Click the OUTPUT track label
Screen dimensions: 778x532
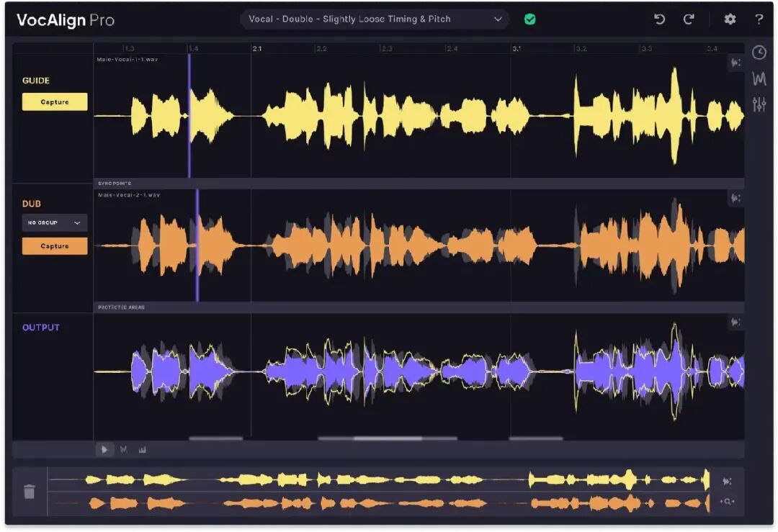coord(40,328)
